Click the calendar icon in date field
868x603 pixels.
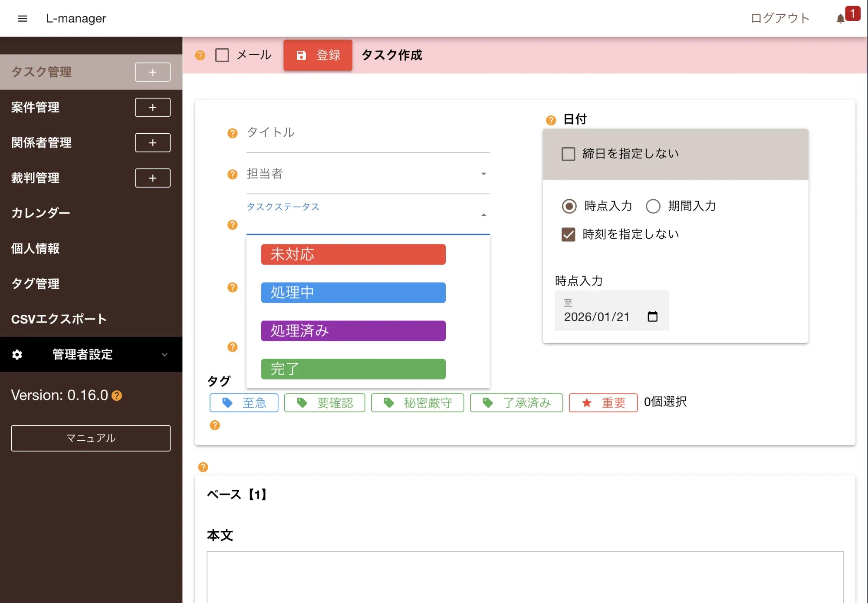coord(652,316)
